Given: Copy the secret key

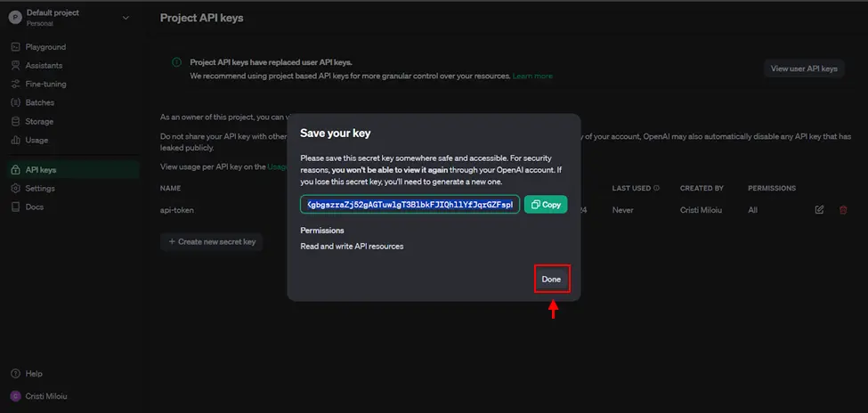Looking at the screenshot, I should (546, 205).
